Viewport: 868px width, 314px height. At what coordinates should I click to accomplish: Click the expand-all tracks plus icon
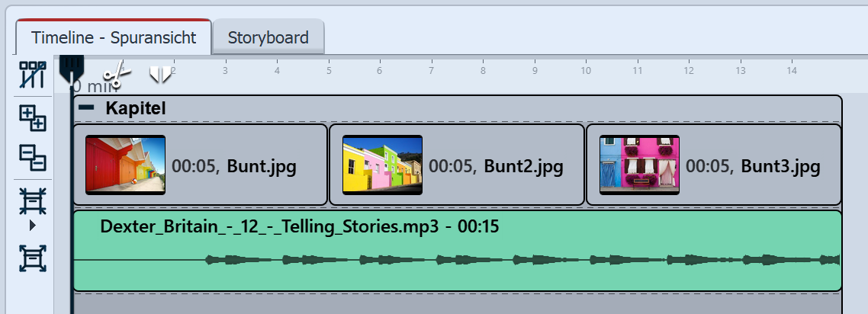pos(33,117)
